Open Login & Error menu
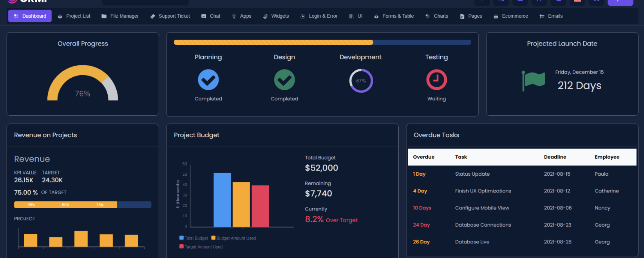 tap(319, 16)
